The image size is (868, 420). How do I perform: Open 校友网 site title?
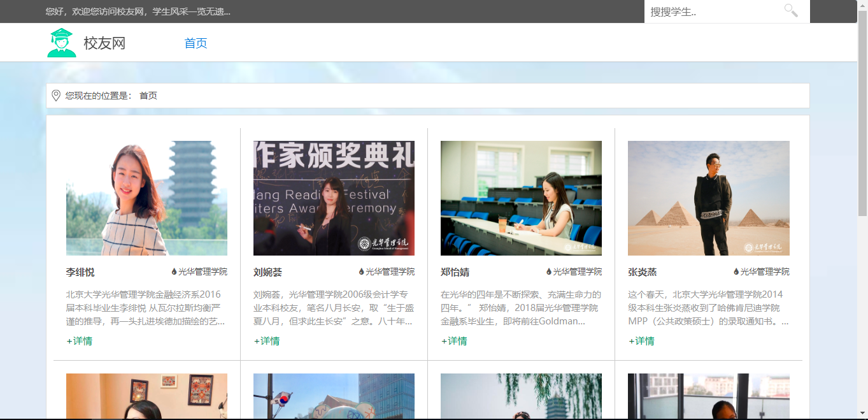[104, 43]
